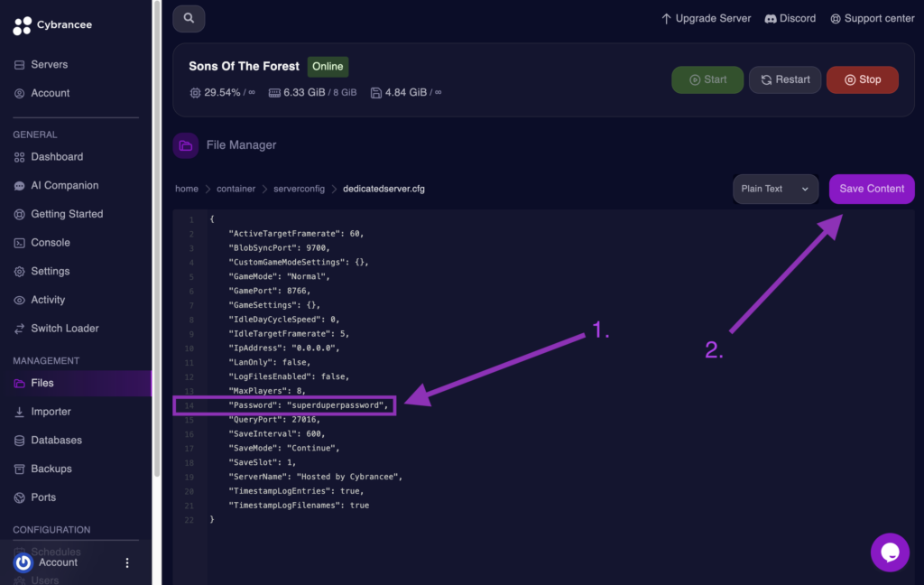Viewport: 924px width, 585px height.
Task: Click the Getting Started lifebuoy icon
Action: 20,214
